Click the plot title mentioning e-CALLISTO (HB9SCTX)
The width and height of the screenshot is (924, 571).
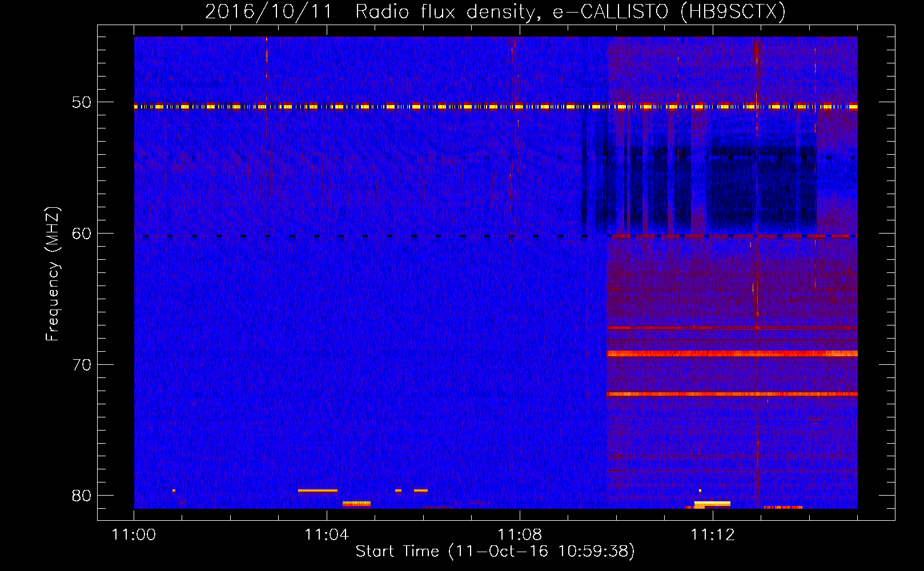(x=495, y=11)
